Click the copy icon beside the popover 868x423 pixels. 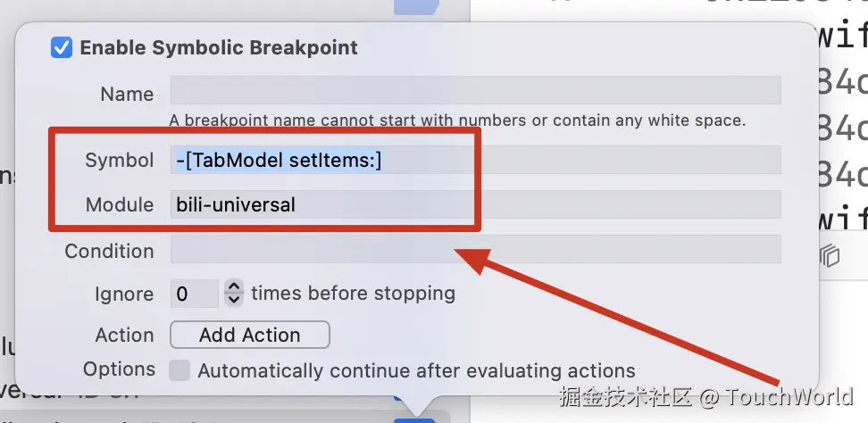pos(830,256)
